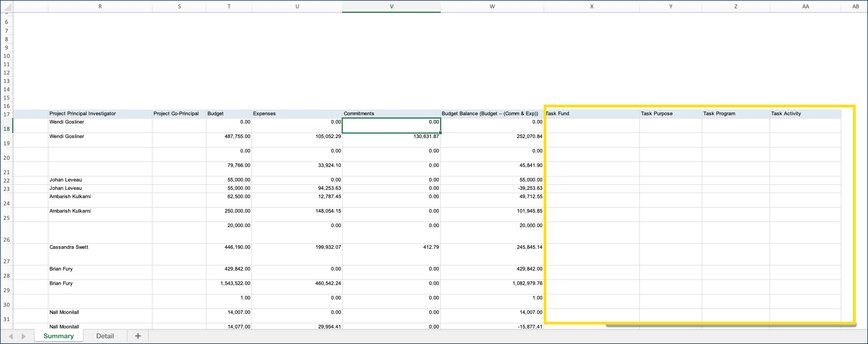Click the add new sheet plus icon

(138, 336)
